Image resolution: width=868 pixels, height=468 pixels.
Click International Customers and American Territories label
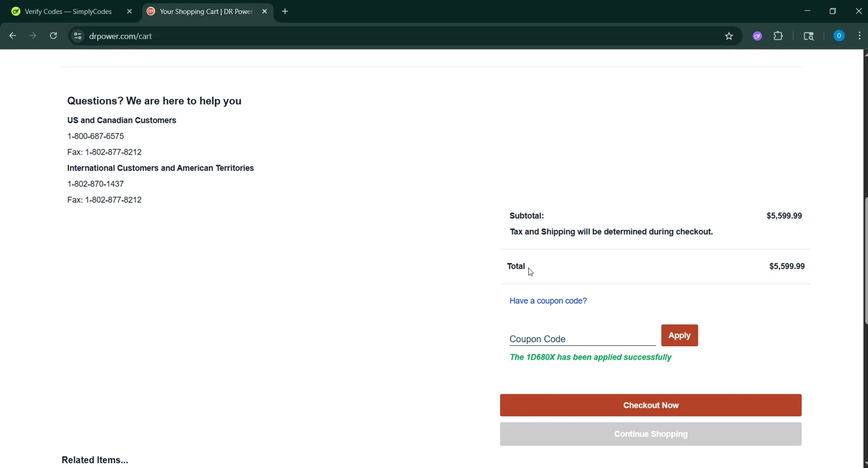pos(160,168)
